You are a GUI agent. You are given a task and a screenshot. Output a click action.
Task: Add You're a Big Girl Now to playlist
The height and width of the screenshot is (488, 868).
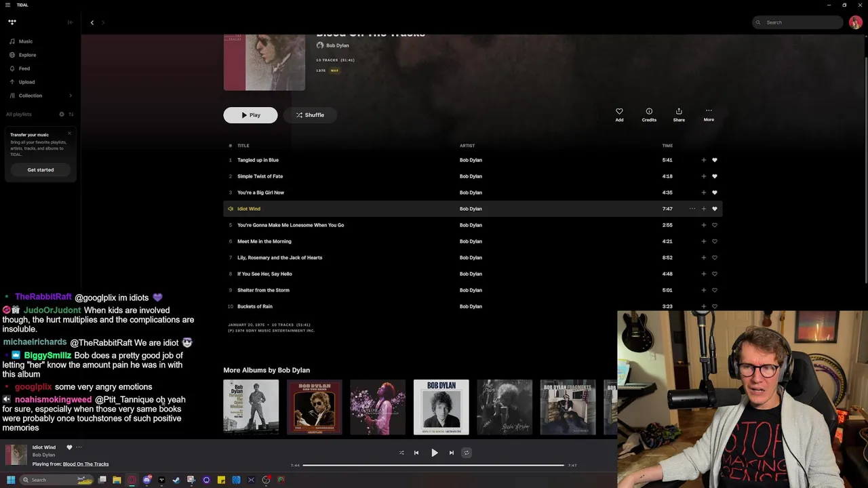point(703,192)
